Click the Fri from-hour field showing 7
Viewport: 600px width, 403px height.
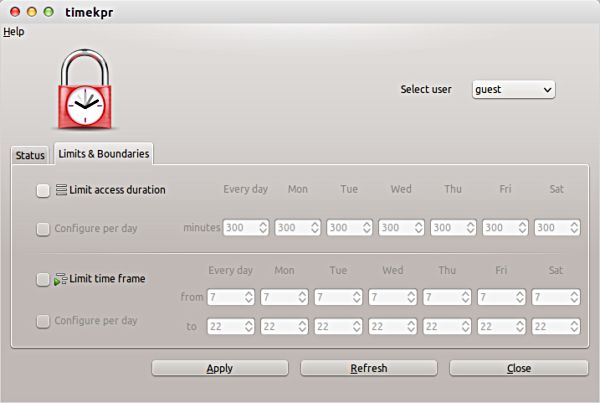coord(501,297)
